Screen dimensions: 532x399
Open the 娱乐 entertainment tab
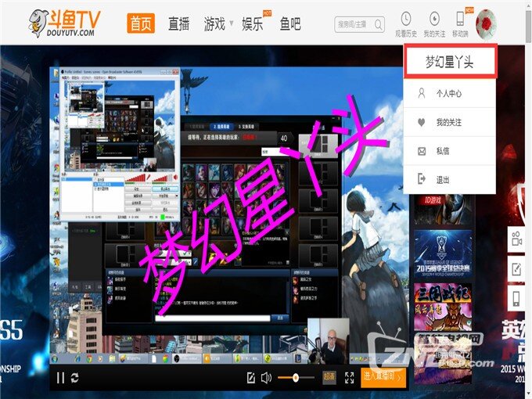(x=253, y=24)
